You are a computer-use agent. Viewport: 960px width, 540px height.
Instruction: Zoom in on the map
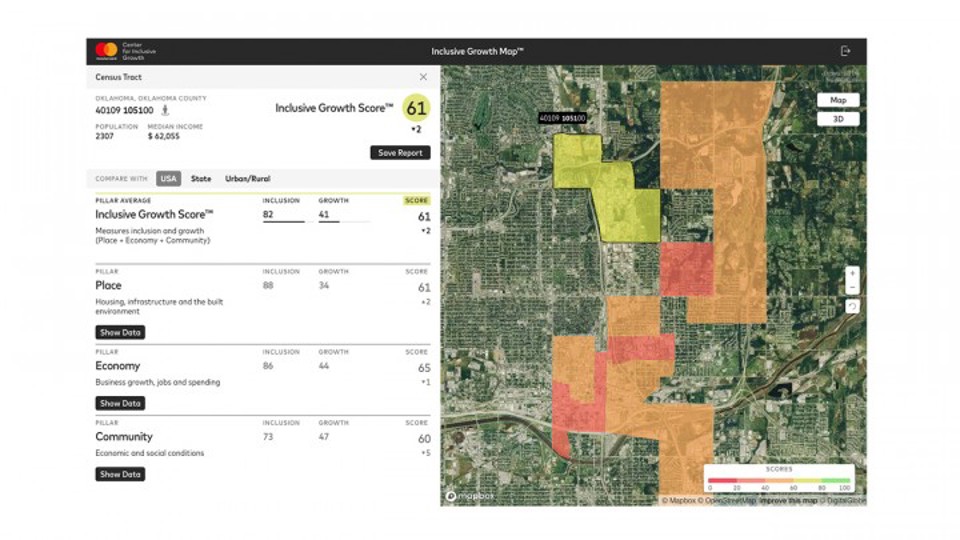tap(851, 272)
